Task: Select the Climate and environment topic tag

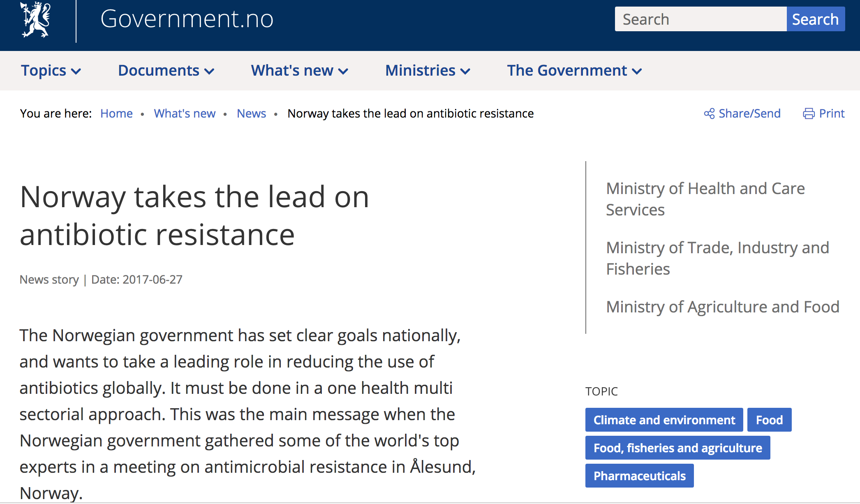Action: 664,420
